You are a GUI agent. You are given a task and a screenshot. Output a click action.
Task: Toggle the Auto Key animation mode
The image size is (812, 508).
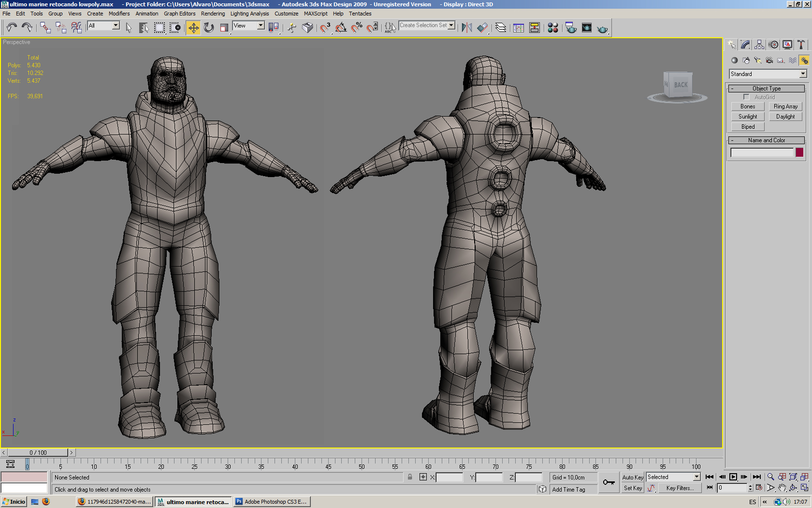(x=632, y=477)
